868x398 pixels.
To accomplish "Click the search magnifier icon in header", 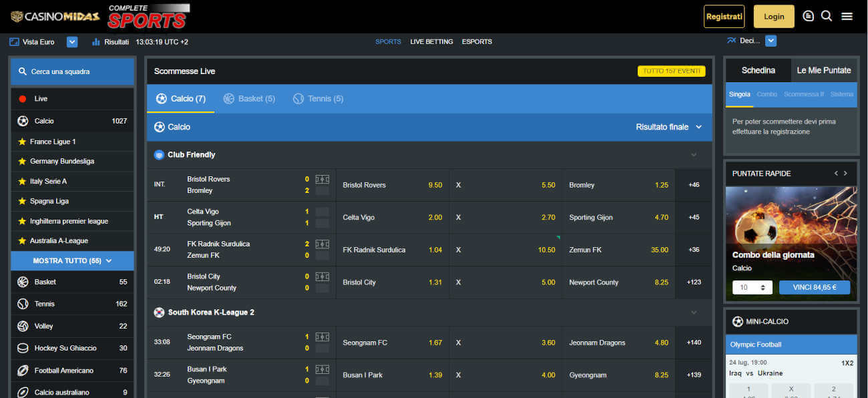I will pyautogui.click(x=827, y=16).
